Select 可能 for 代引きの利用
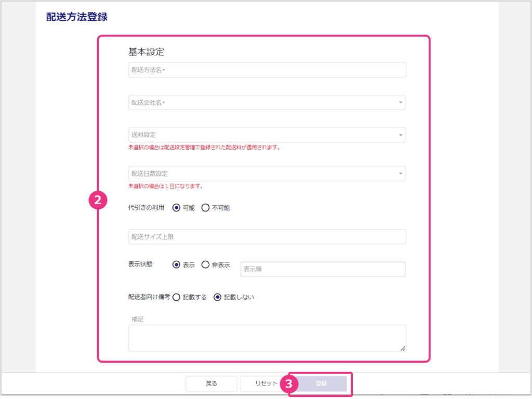This screenshot has height=399, width=532. tap(177, 208)
